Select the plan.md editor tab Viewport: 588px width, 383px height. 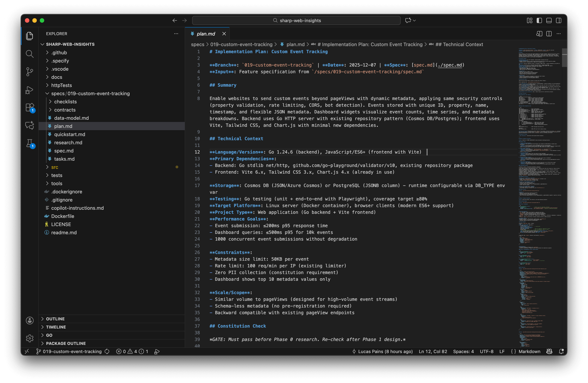point(206,34)
